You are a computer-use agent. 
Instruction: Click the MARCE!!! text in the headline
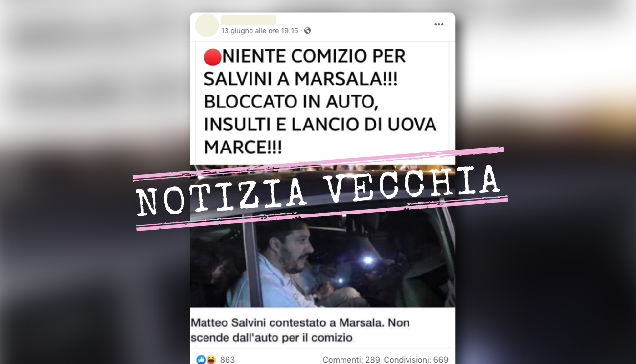click(x=243, y=147)
